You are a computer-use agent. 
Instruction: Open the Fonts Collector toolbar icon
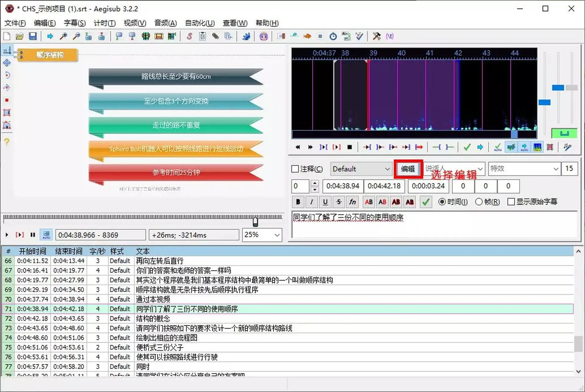click(x=228, y=37)
